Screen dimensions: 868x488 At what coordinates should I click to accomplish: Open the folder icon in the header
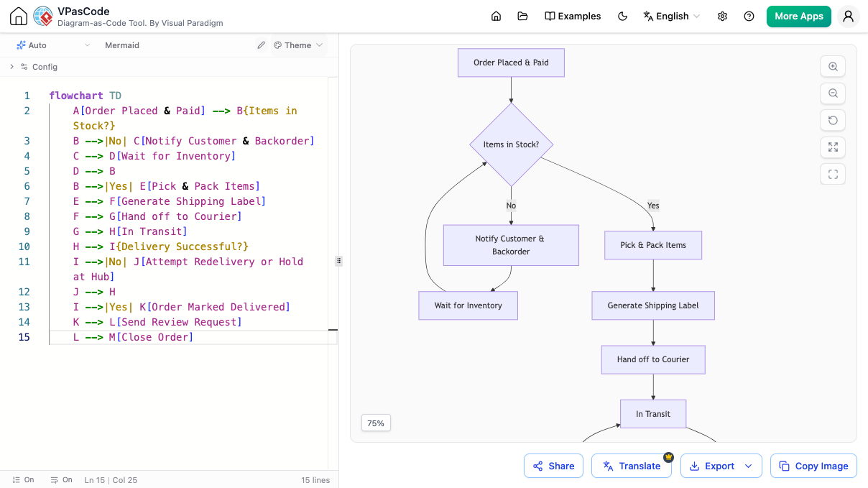click(x=522, y=17)
